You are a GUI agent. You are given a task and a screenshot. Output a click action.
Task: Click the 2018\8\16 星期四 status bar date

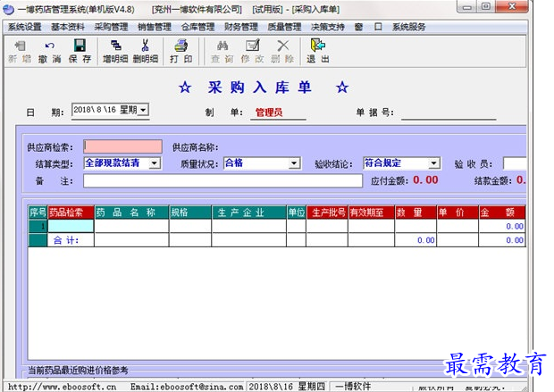pos(287,387)
